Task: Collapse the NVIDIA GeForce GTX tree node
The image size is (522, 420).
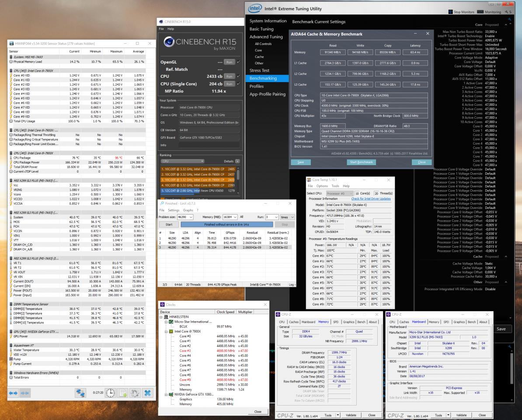Action: pos(166,395)
